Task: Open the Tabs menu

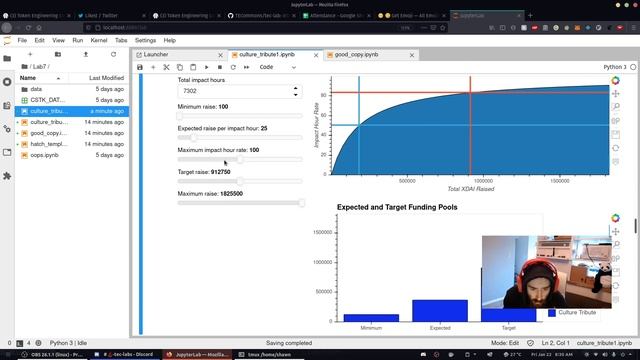Action: point(121,40)
